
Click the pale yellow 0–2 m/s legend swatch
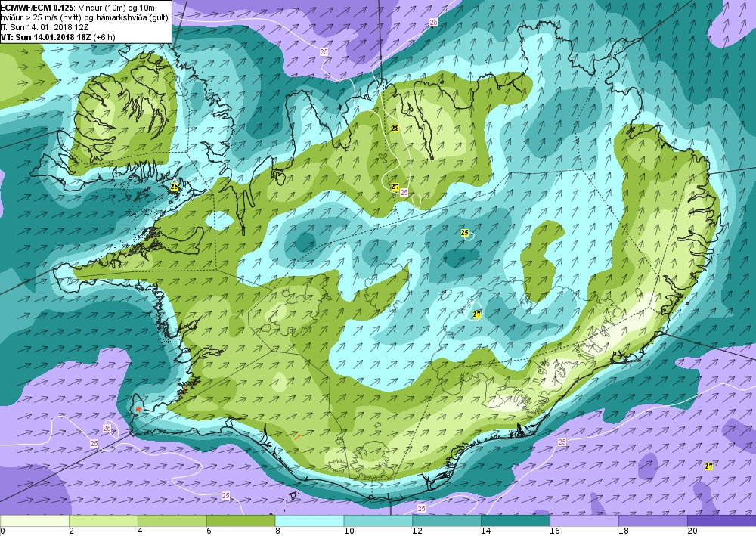[35, 521]
